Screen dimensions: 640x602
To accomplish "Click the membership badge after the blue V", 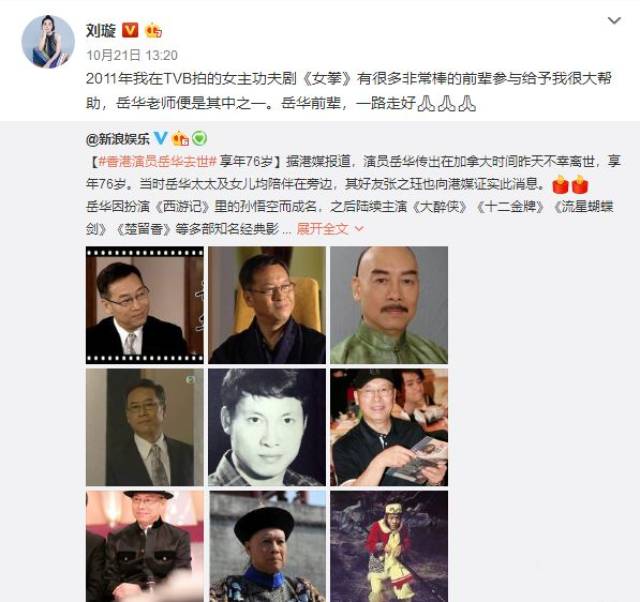I will tap(180, 138).
